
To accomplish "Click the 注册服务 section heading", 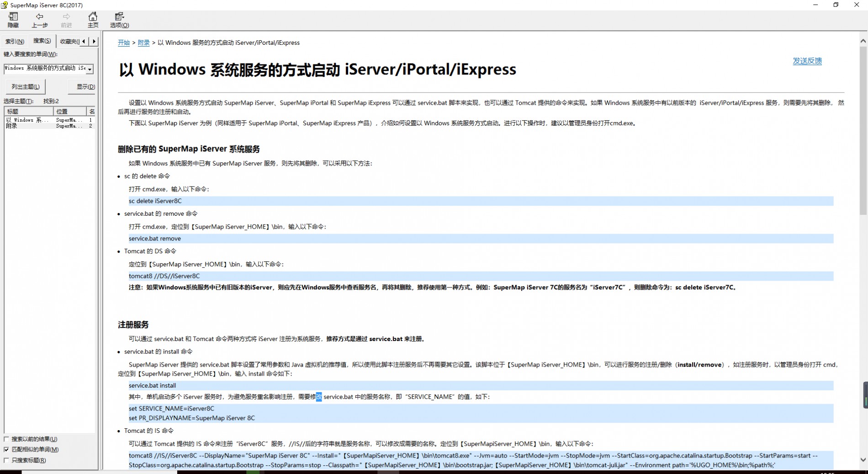I will 133,325.
